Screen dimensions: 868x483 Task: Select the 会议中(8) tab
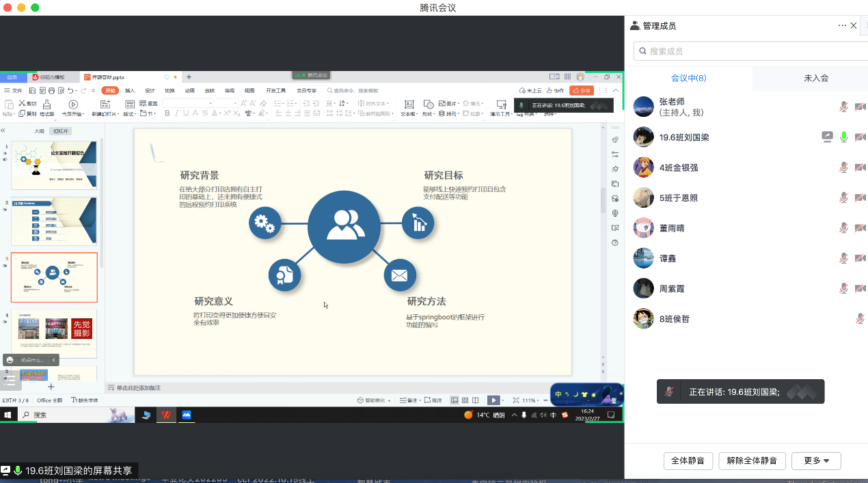pyautogui.click(x=688, y=79)
